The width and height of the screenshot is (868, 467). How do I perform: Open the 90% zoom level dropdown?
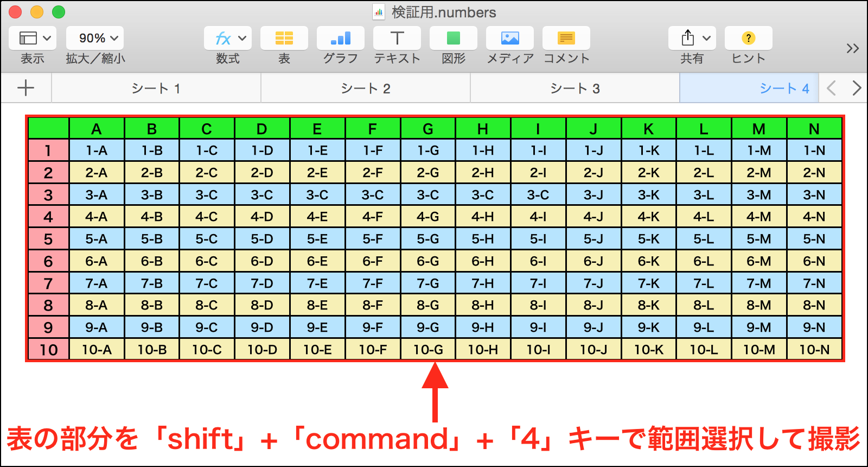click(x=95, y=38)
